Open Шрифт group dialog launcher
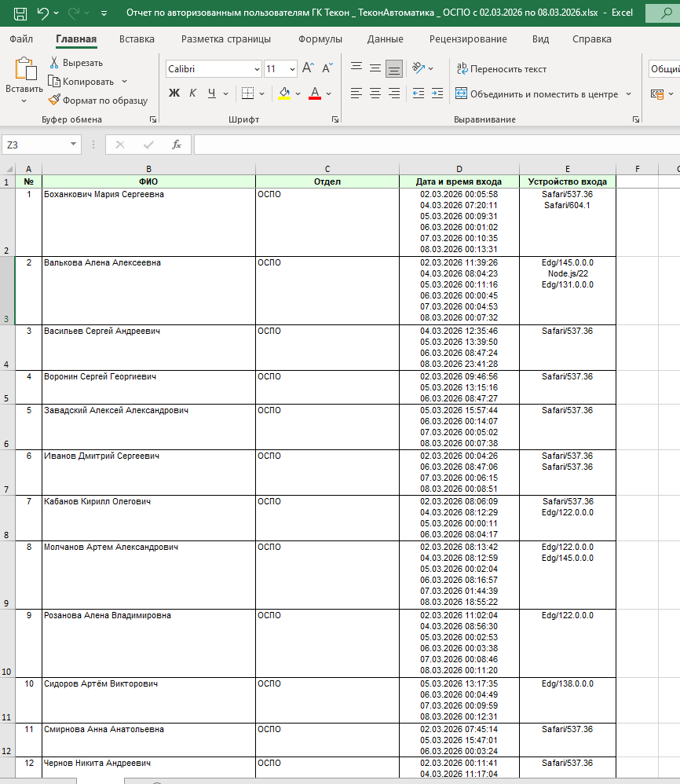Image resolution: width=680 pixels, height=784 pixels. [335, 119]
